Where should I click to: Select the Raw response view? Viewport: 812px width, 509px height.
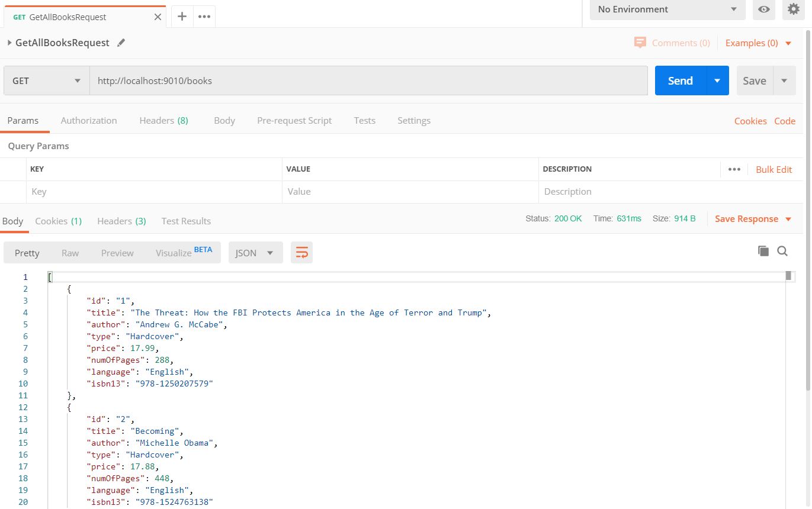[x=70, y=253]
